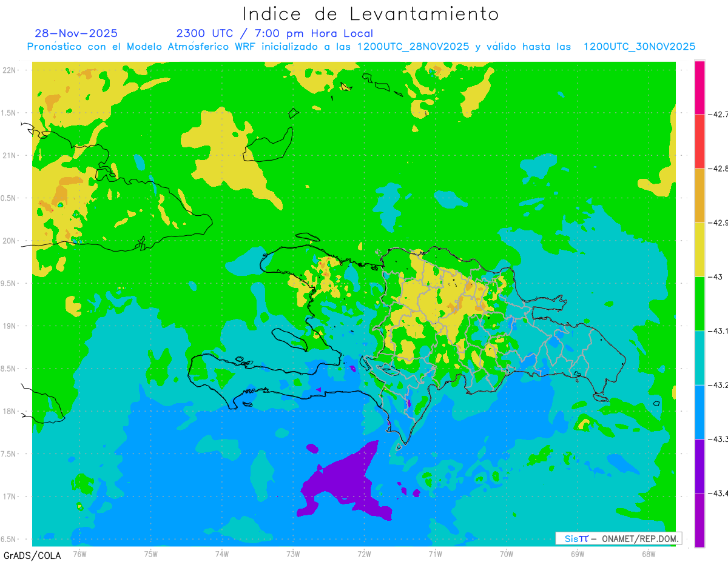Click the 75W longitude axis label
This screenshot has height=562, width=728.
(151, 554)
